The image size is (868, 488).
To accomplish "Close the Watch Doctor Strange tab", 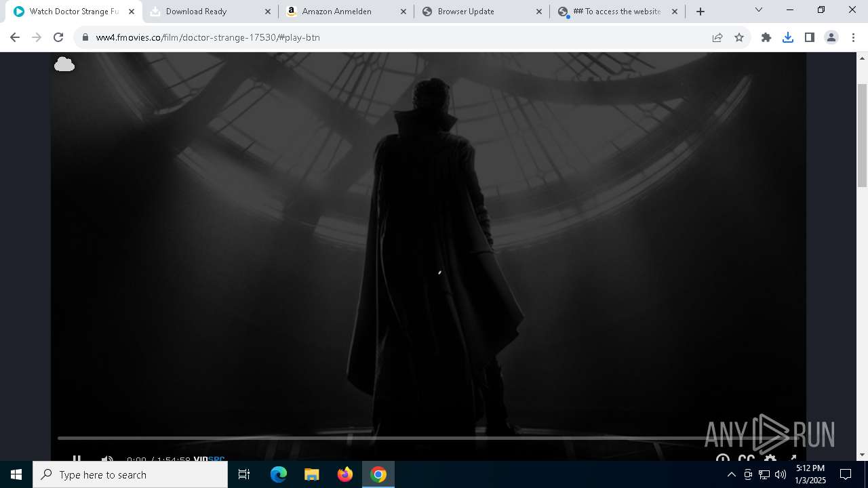I will (x=132, y=12).
